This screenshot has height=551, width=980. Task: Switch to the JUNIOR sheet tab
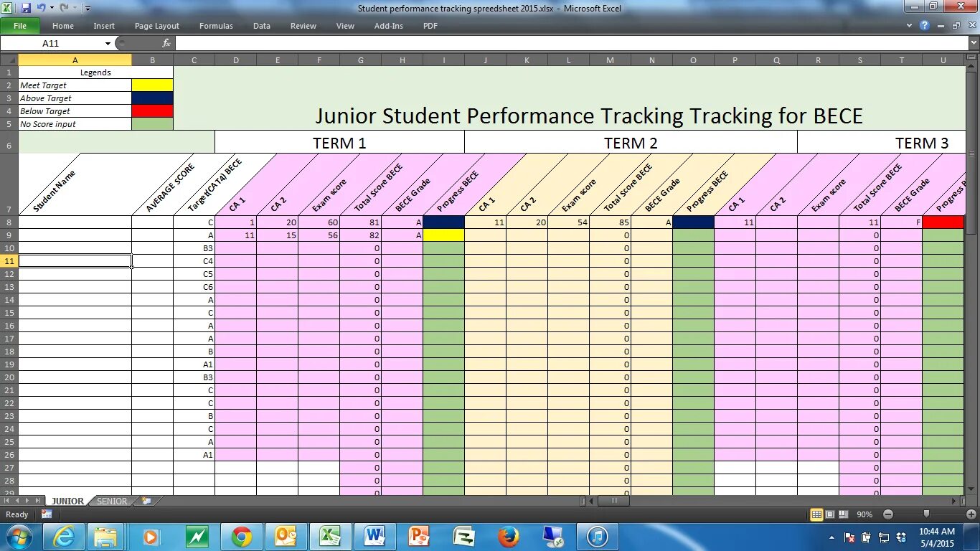[x=67, y=501]
